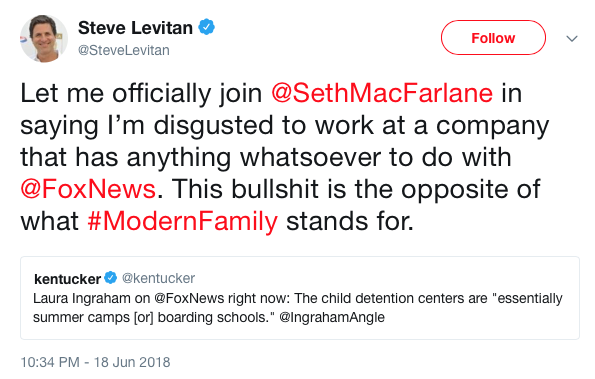Click the Follow button
The image size is (595, 379).
point(493,38)
